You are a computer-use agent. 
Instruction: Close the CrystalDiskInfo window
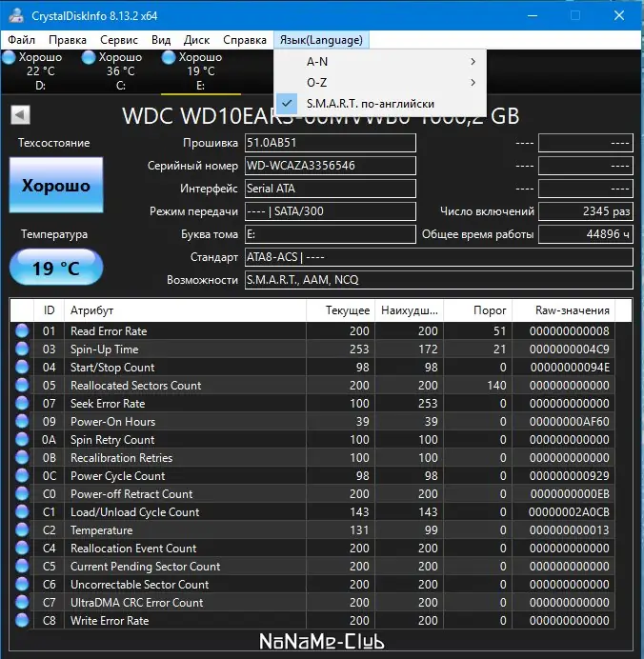(619, 15)
